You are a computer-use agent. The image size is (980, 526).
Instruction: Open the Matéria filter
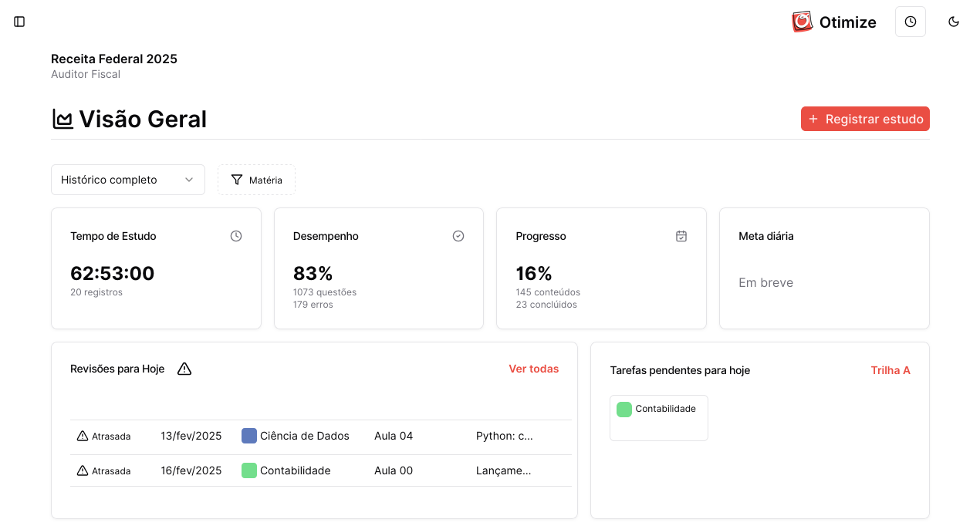click(x=256, y=180)
